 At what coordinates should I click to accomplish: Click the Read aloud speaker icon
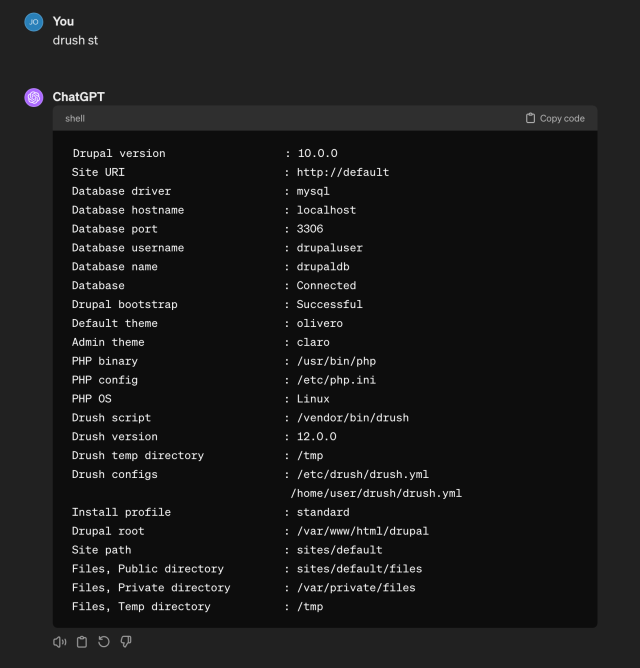pyautogui.click(x=60, y=641)
